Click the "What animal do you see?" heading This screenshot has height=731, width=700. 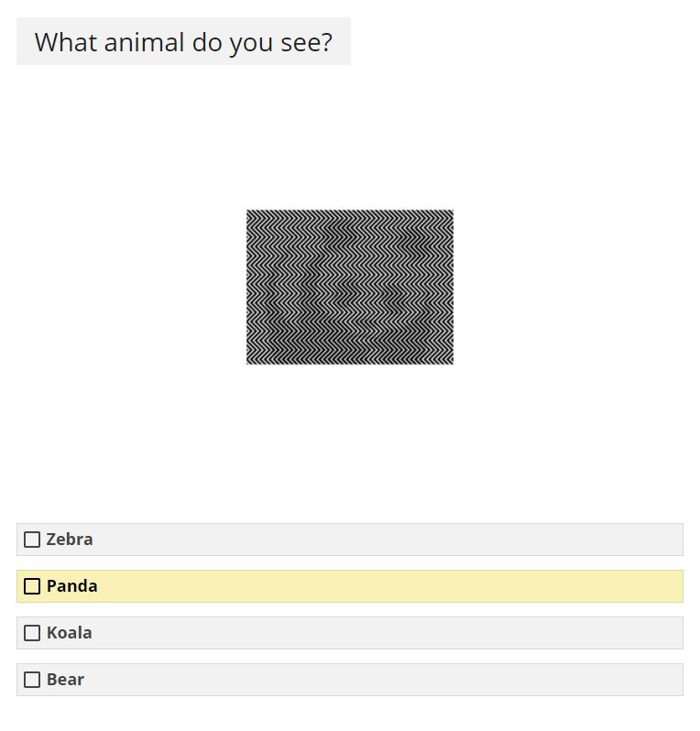[183, 42]
